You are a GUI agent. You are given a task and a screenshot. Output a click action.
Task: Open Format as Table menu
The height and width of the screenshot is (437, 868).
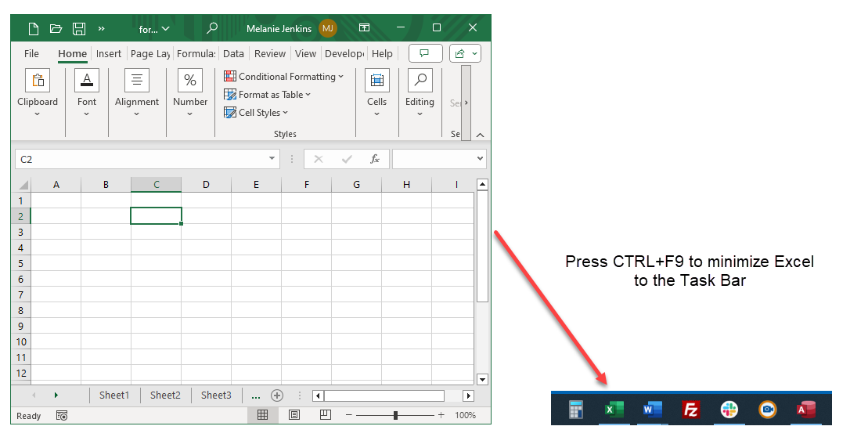(267, 95)
